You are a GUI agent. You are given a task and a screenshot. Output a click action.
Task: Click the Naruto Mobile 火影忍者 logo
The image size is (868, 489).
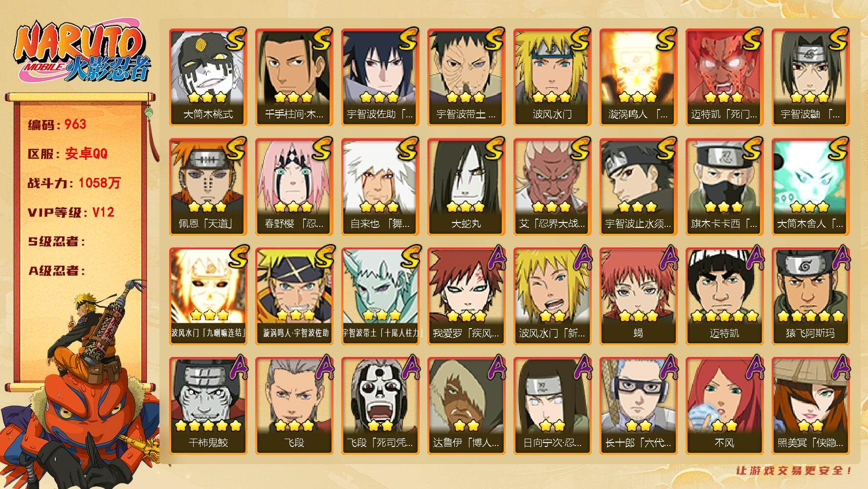[81, 53]
